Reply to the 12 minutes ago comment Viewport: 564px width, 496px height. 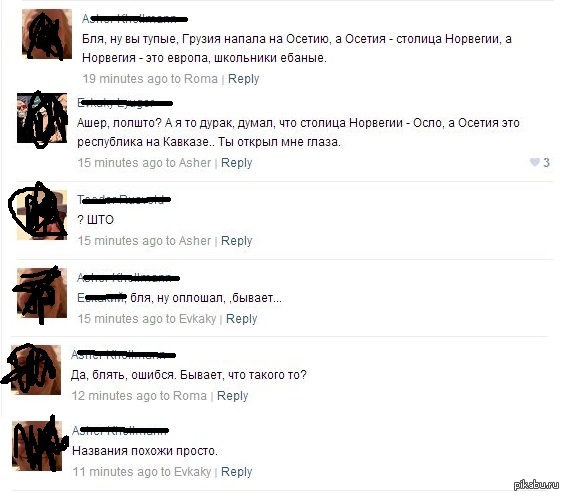pyautogui.click(x=232, y=396)
